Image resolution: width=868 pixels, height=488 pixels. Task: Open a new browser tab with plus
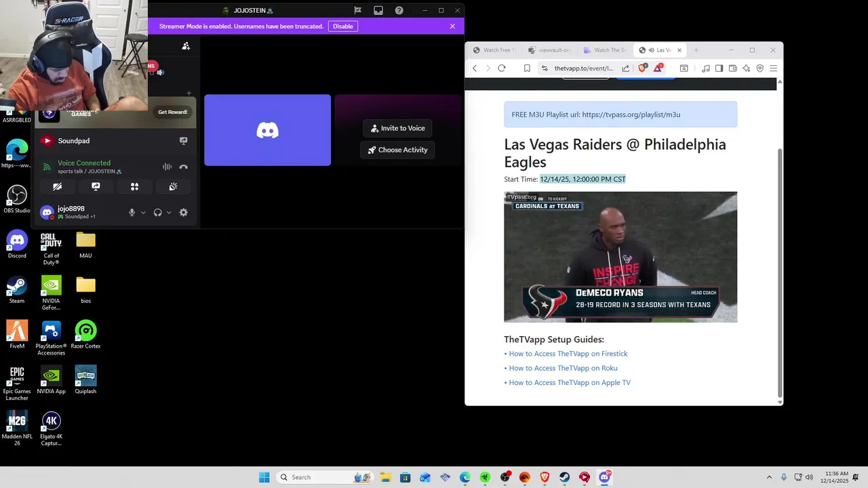[x=696, y=50]
